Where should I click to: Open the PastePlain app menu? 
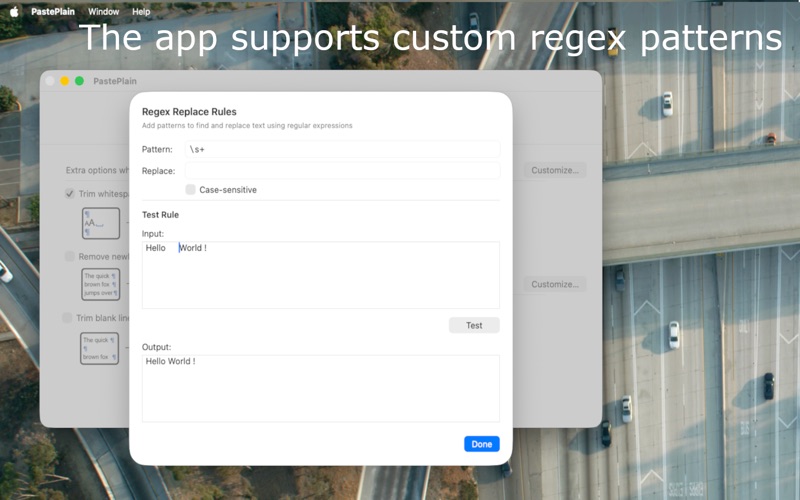click(53, 11)
